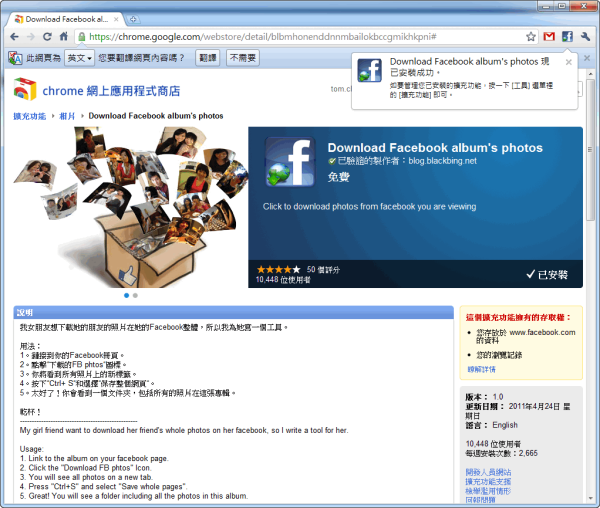Bookmark this page with the star icon

pyautogui.click(x=530, y=37)
